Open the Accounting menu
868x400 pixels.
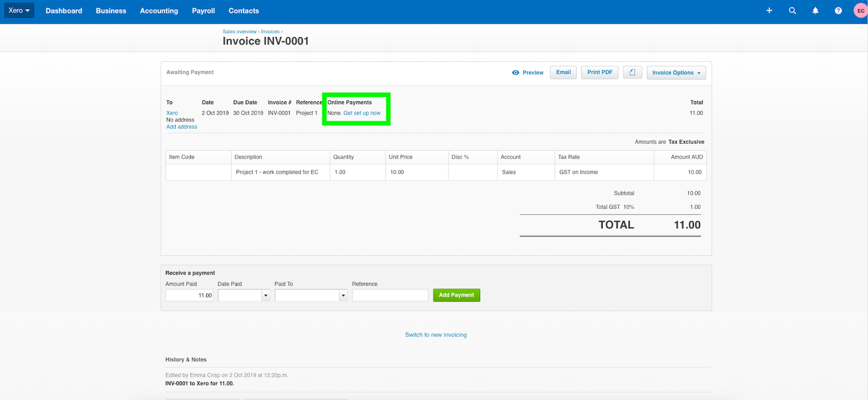coord(159,11)
